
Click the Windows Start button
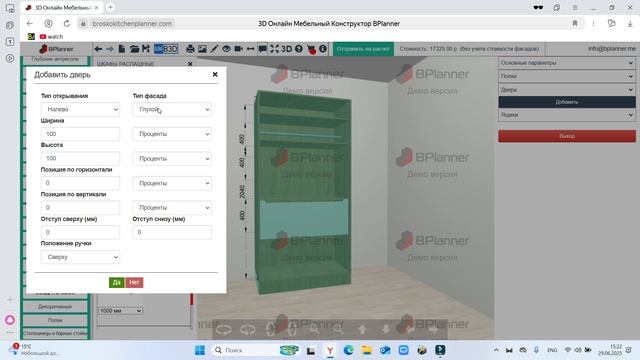(200, 350)
